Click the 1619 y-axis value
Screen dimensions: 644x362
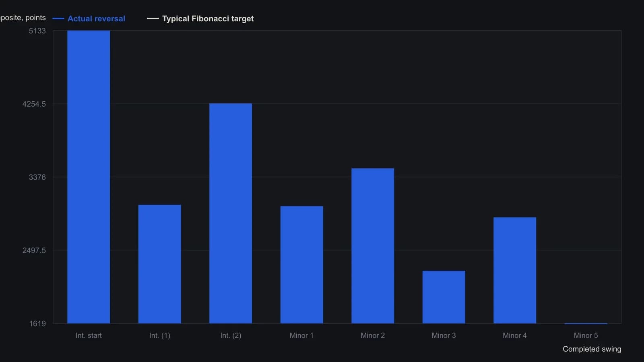(x=37, y=324)
